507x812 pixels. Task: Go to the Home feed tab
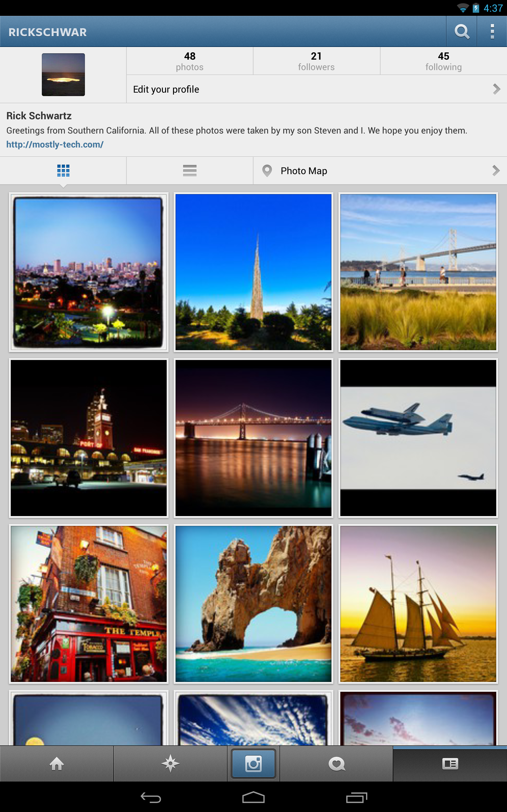tap(57, 764)
